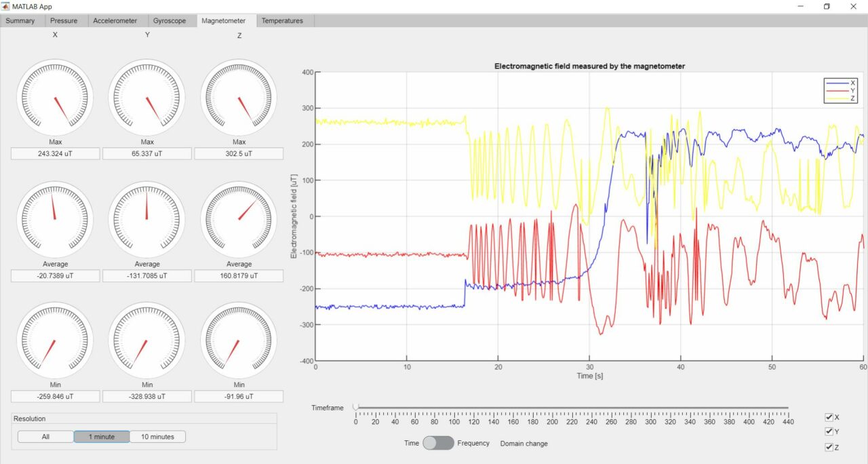Switch to the Summary tab
Viewport: 868px width, 464px height.
[21, 20]
